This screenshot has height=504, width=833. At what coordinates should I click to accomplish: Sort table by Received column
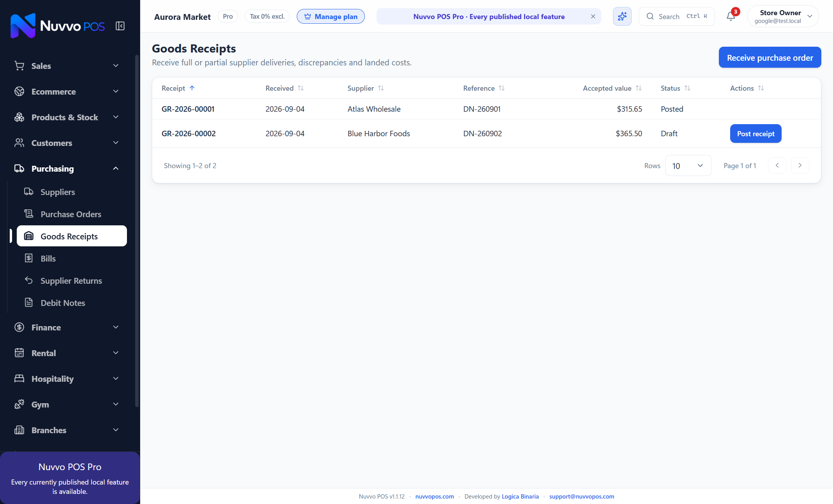284,88
